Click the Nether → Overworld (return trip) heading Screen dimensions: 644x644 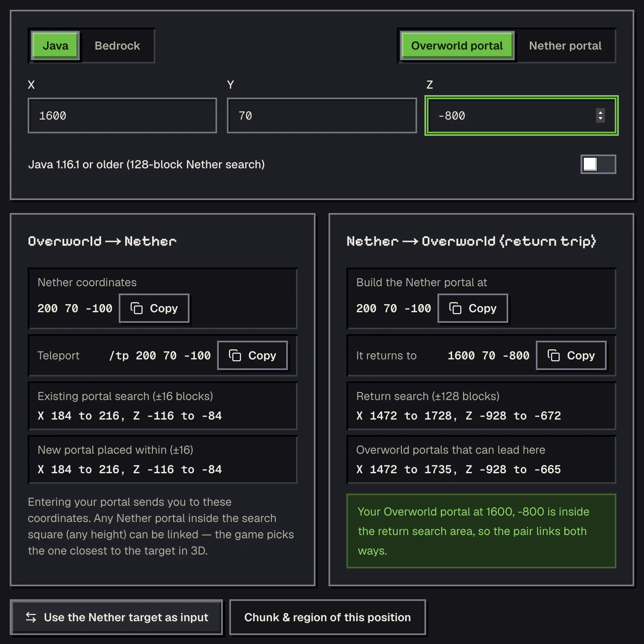coord(471,241)
